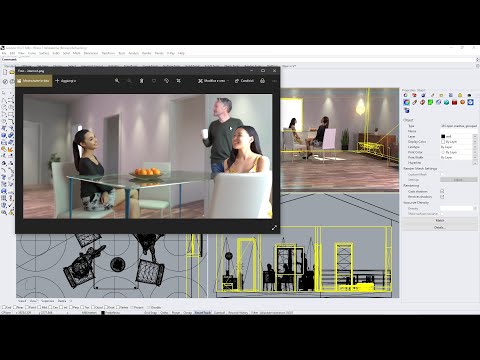Open the yellow folder panel tab icon
Image resolution: width=480 pixels, height=360 pixels.
pos(441,95)
